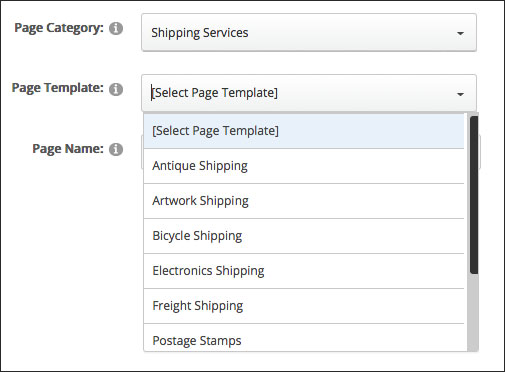Viewport: 505px width, 372px height.
Task: Click the Page Category label text
Action: [59, 28]
